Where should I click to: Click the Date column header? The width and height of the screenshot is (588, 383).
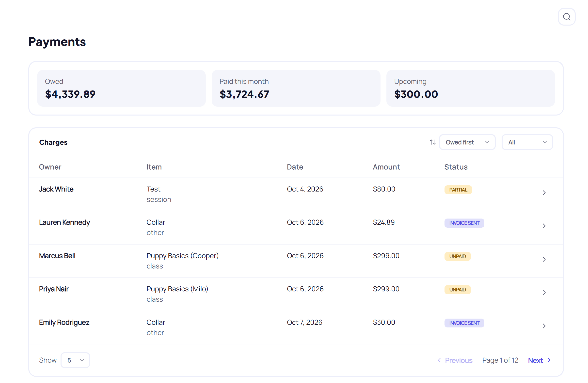[295, 167]
